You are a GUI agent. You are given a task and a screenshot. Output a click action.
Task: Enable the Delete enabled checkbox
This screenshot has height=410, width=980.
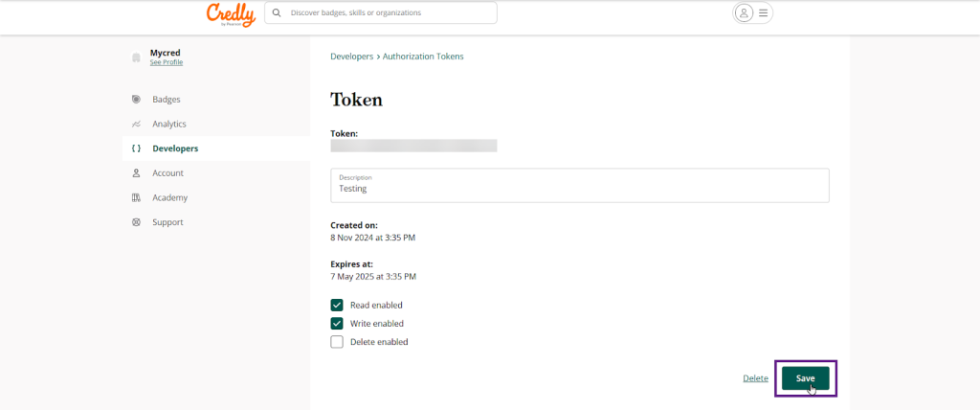(337, 342)
